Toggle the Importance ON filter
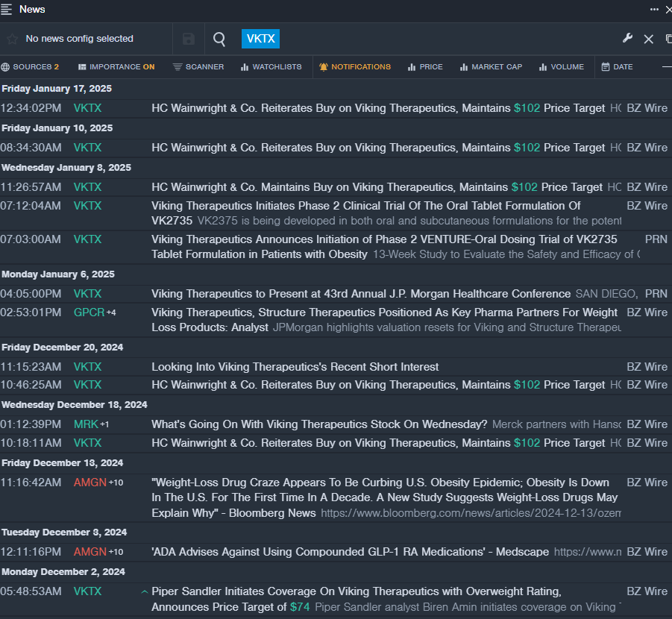This screenshot has width=672, height=619. pos(116,67)
